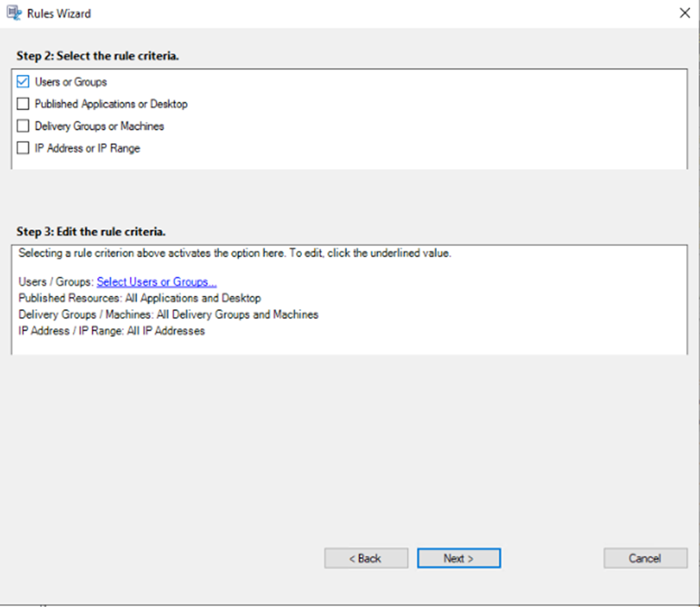Click the Step 3 heading text
Image resolution: width=700 pixels, height=607 pixels.
pyautogui.click(x=91, y=232)
